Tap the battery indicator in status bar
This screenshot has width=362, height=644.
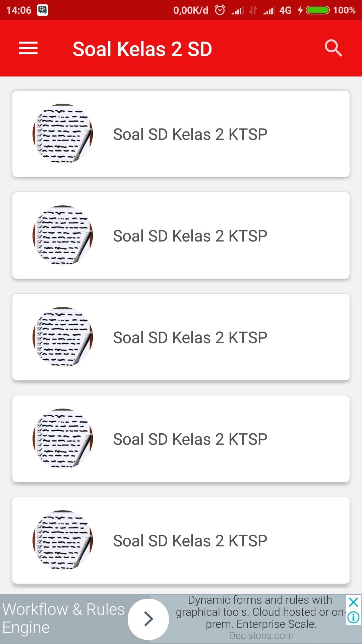pos(318,10)
